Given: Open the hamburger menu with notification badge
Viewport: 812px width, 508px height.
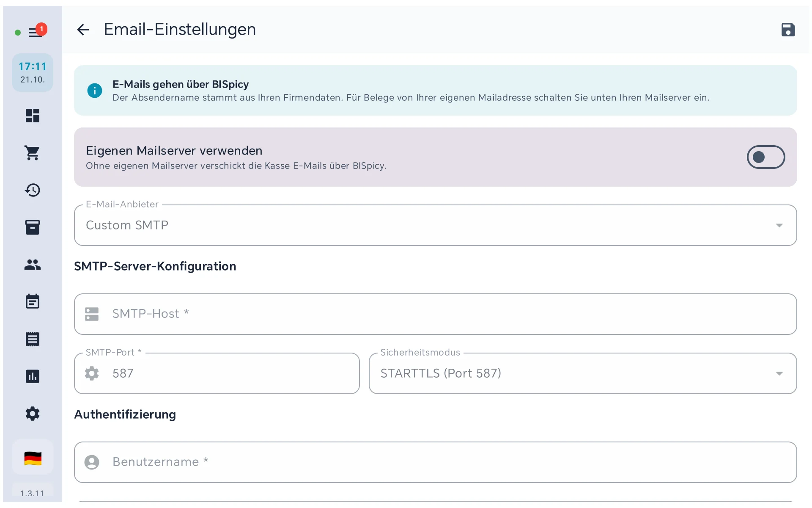Looking at the screenshot, I should pyautogui.click(x=36, y=32).
